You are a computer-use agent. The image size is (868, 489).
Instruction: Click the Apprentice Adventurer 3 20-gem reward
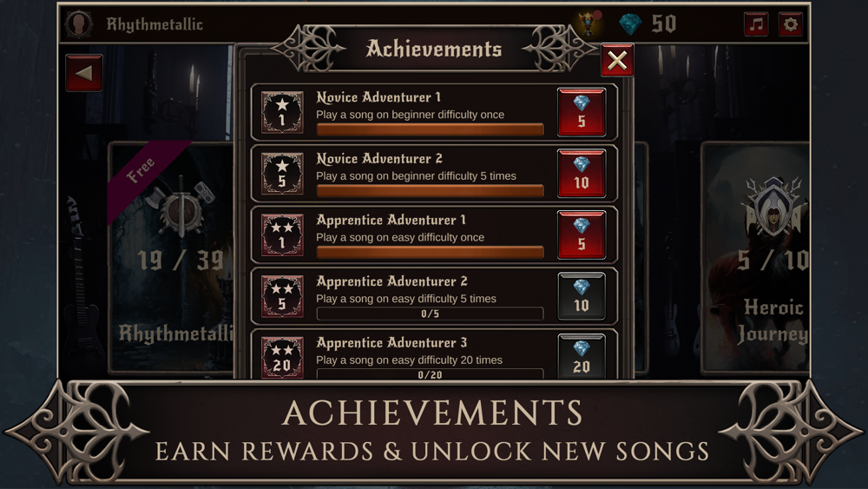tap(582, 357)
